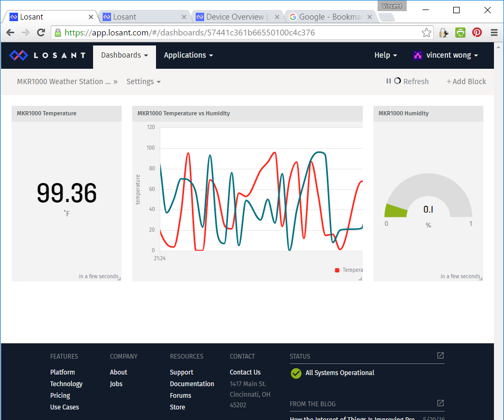Click the secure padlock icon in address bar

tap(58, 32)
